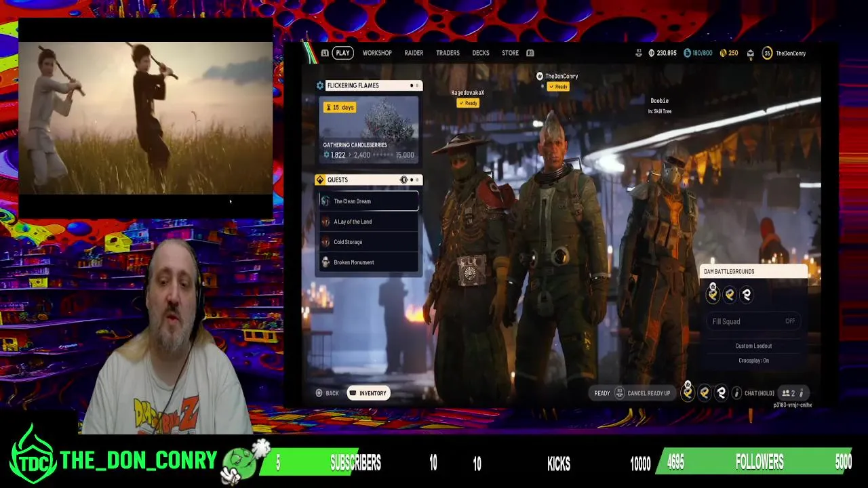Select A Lay of the Land quest
The image size is (868, 488).
369,222
